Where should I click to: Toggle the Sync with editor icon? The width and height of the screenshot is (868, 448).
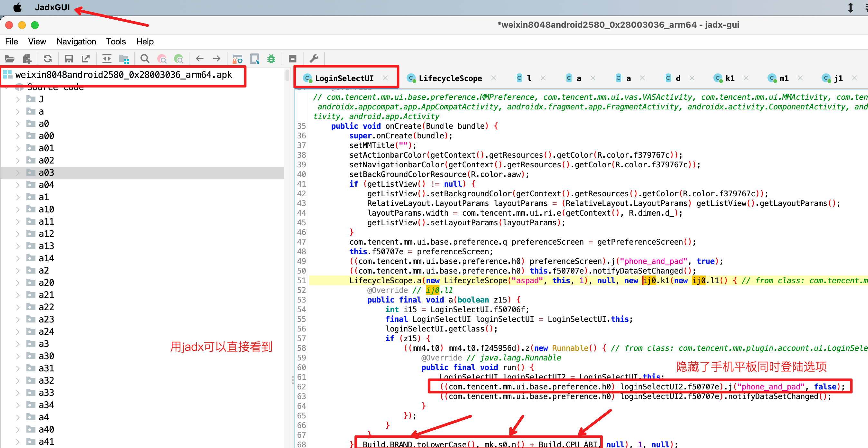pos(107,59)
